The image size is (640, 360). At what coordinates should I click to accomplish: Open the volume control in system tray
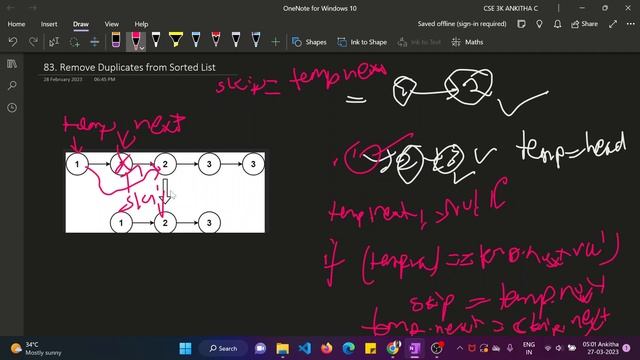click(559, 348)
